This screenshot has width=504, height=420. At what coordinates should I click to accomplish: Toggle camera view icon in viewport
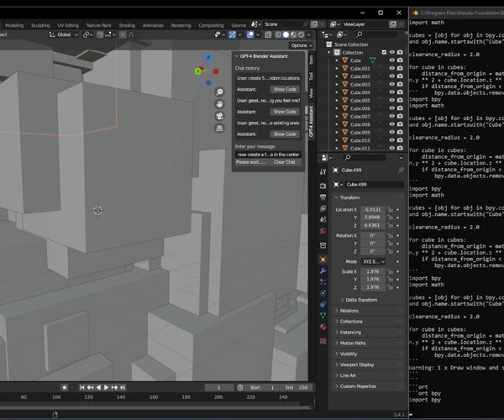(x=219, y=116)
